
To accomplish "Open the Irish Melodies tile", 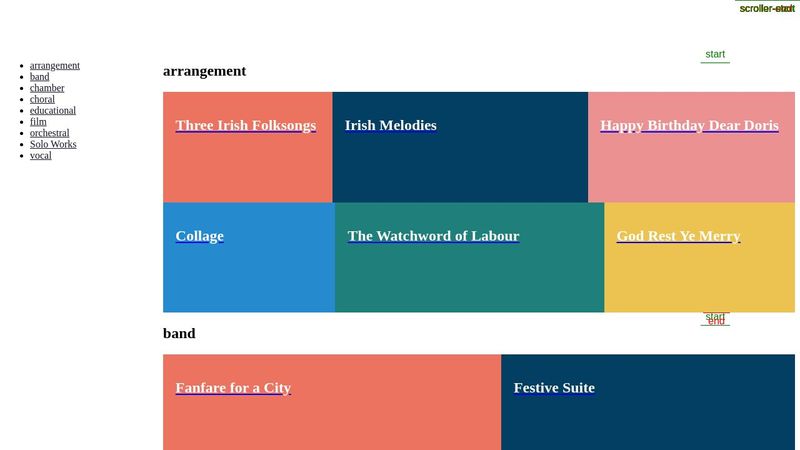I will click(x=390, y=126).
